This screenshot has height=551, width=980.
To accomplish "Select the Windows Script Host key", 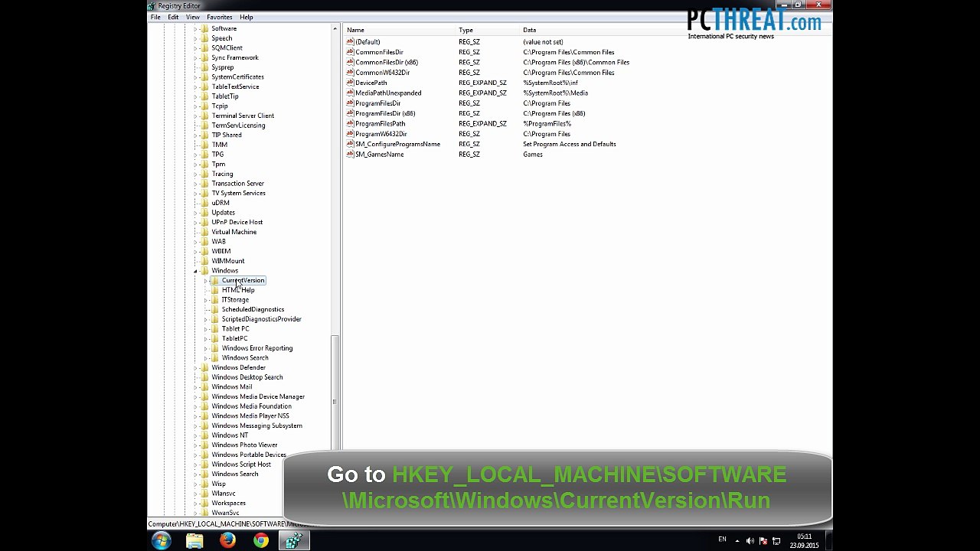I will (241, 465).
